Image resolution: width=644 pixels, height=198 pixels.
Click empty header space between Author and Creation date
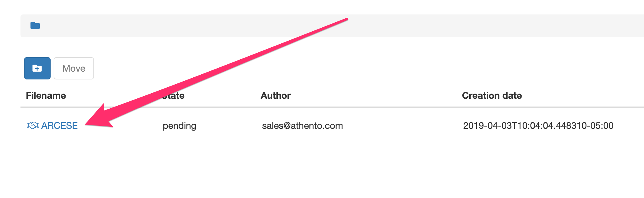point(377,96)
